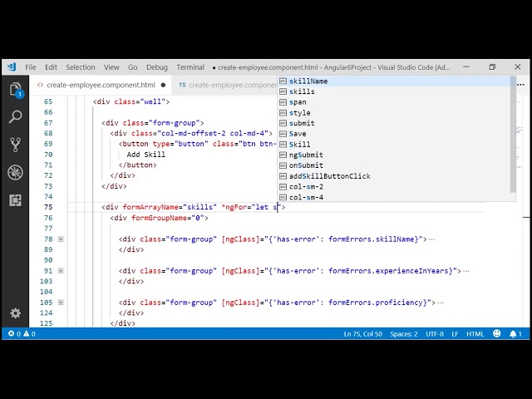Click the Add Skill text on line 70

(x=146, y=155)
